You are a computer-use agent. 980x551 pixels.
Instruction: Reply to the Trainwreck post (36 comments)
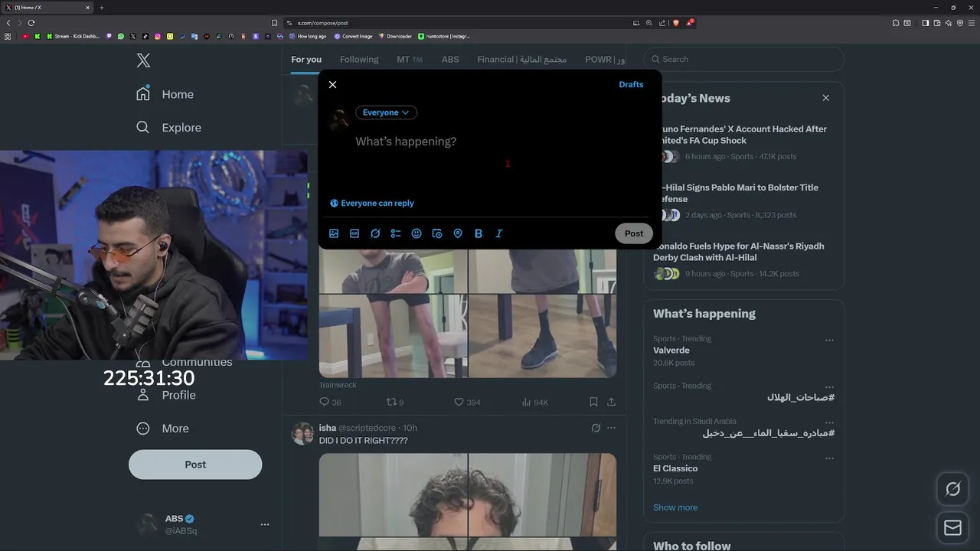tap(330, 402)
